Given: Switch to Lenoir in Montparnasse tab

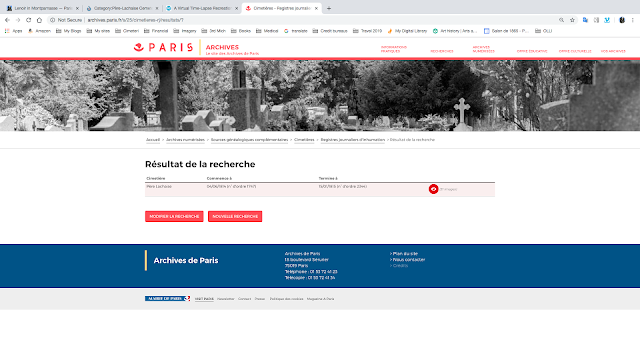Looking at the screenshot, I should [x=42, y=8].
